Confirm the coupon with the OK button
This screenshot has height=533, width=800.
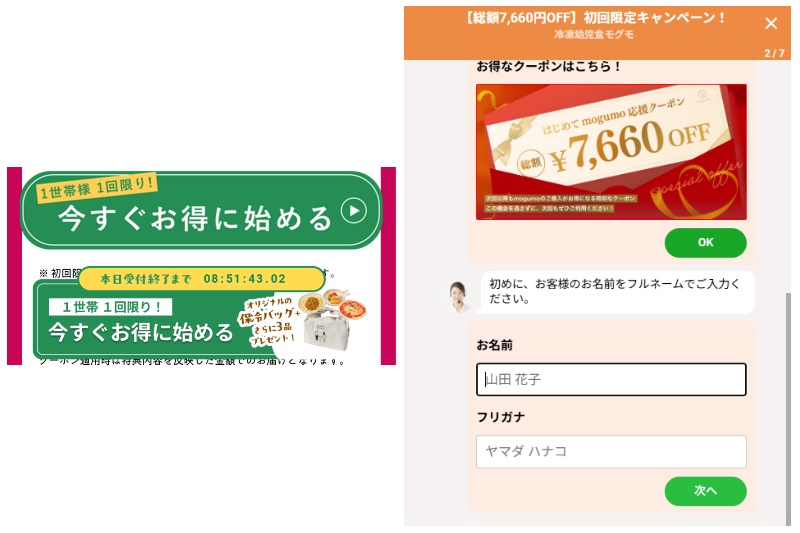[x=705, y=243]
